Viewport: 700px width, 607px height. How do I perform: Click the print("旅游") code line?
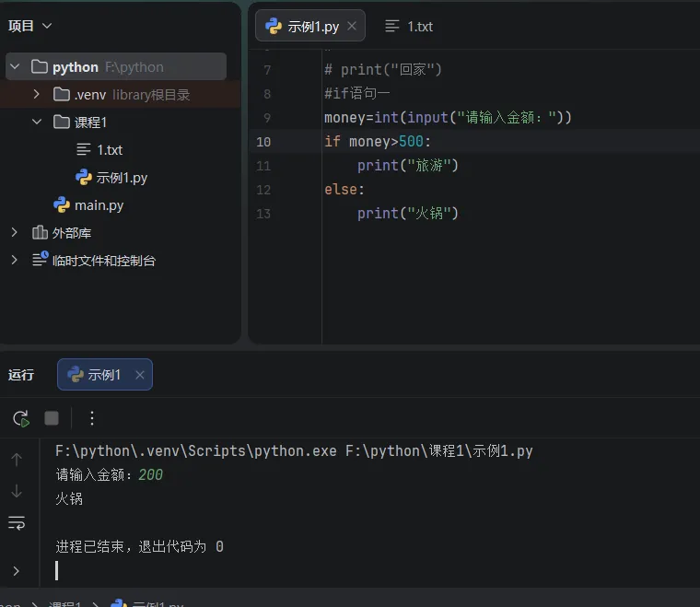pyautogui.click(x=408, y=166)
